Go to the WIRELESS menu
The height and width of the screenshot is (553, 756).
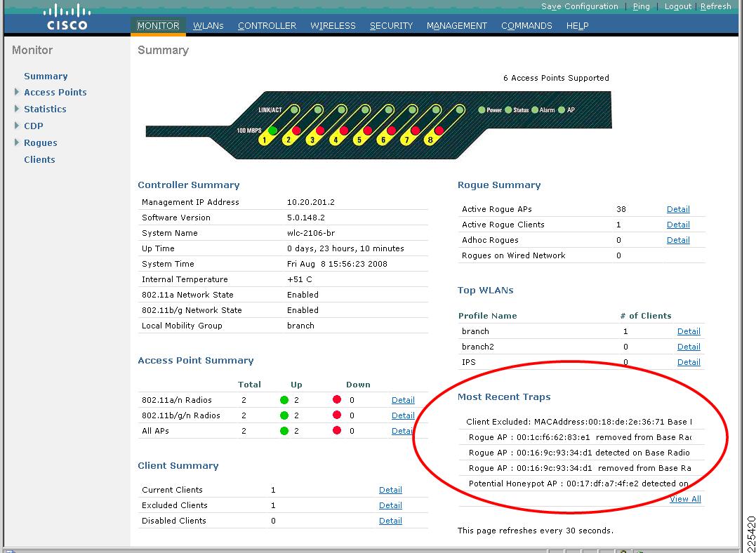(x=333, y=25)
